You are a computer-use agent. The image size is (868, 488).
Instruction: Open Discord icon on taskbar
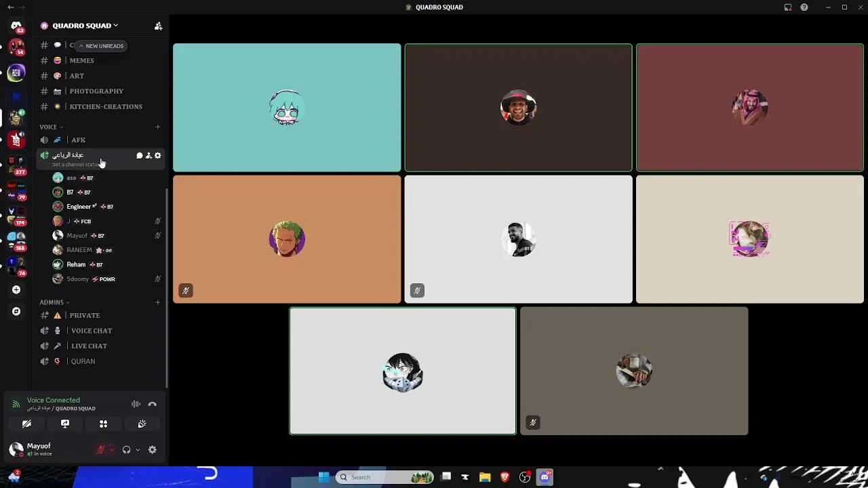click(545, 477)
